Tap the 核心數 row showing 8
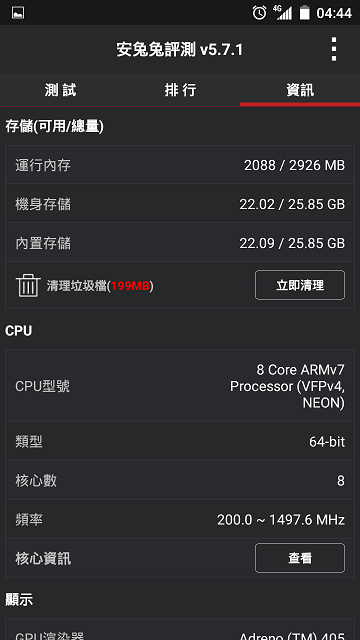Image resolution: width=360 pixels, height=640 pixels. 180,480
